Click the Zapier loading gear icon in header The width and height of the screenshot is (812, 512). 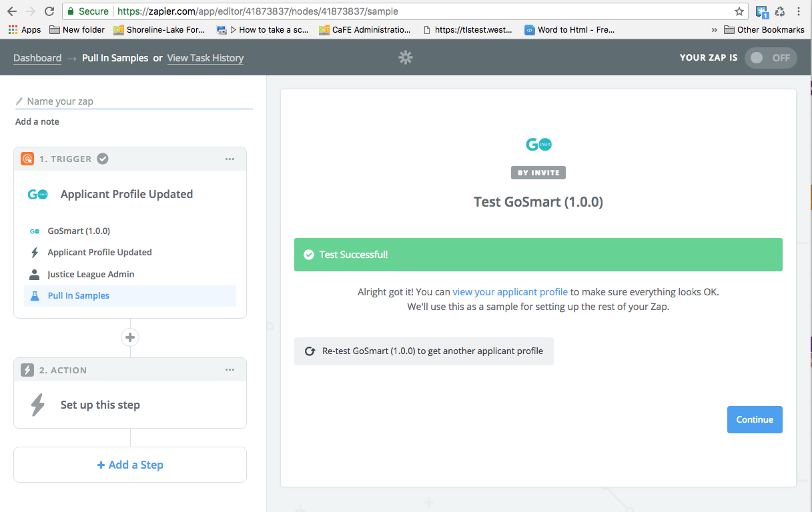(x=406, y=57)
